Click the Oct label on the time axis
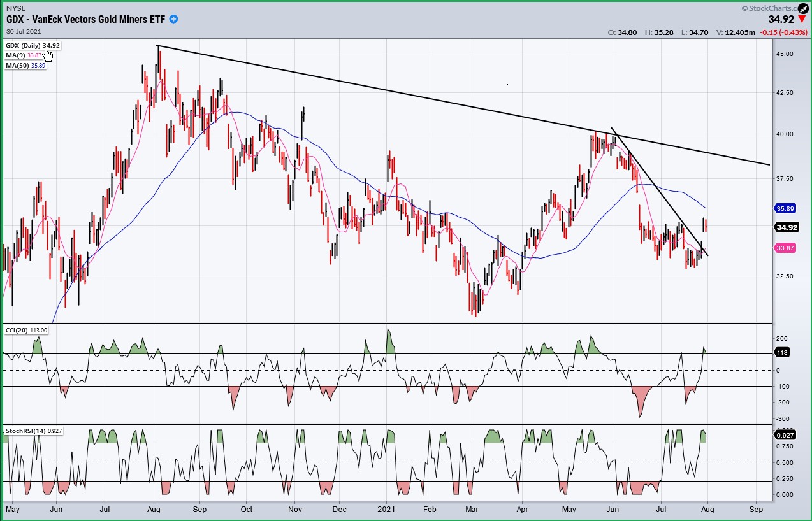The image size is (812, 521). pos(247,510)
